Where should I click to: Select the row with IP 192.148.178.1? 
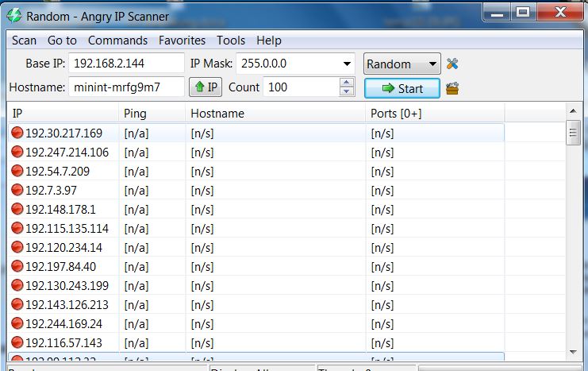click(256, 209)
